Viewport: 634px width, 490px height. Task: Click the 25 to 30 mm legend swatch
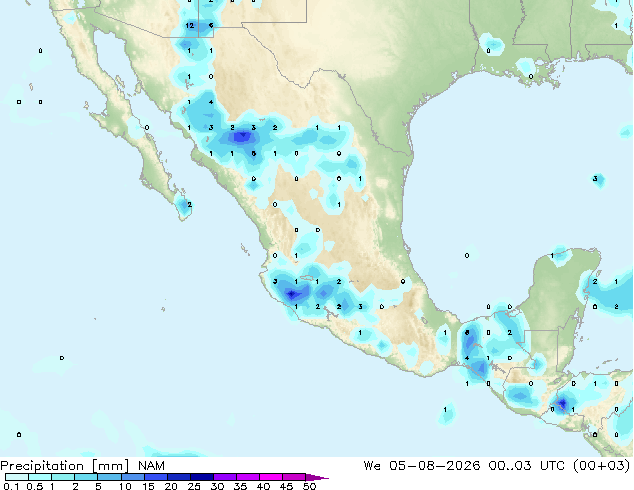[201, 477]
